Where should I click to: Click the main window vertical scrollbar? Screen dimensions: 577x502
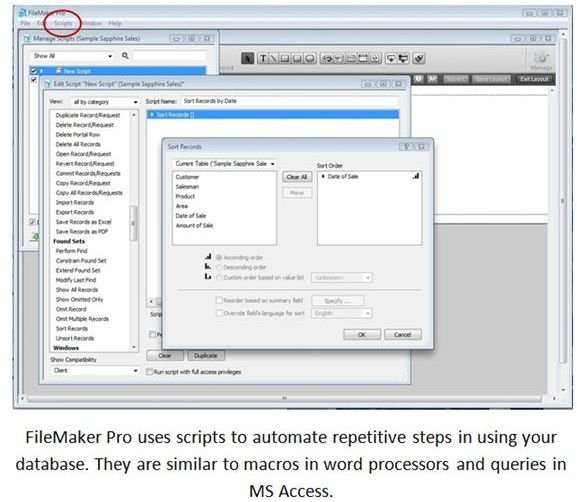[563, 201]
